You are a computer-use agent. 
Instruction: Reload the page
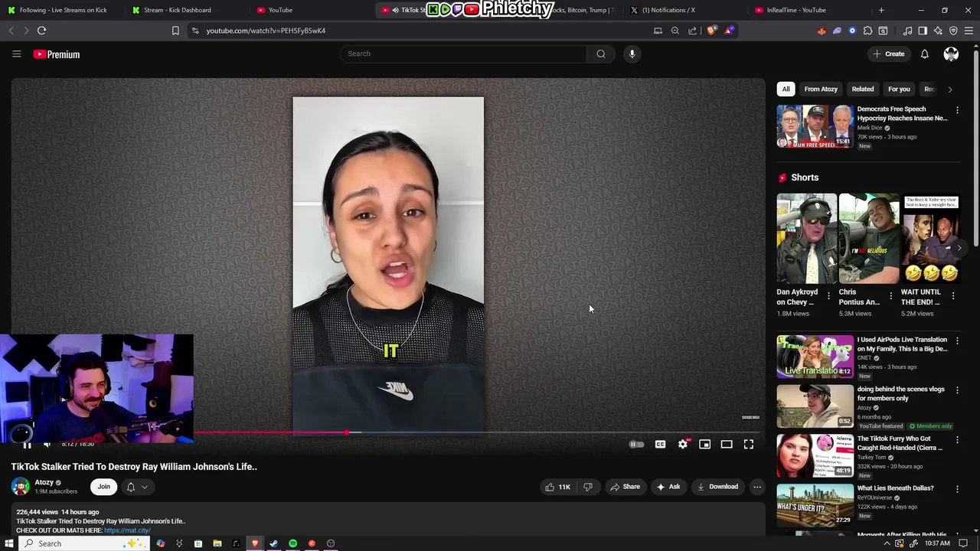(41, 31)
